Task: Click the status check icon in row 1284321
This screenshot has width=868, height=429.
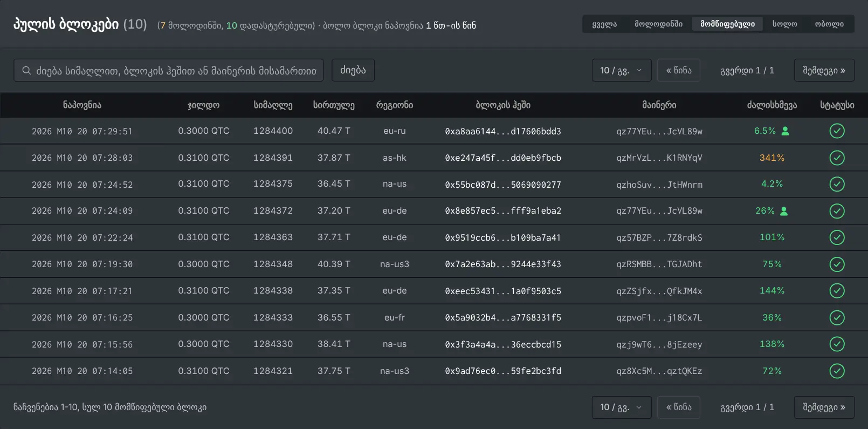Action: pos(837,371)
